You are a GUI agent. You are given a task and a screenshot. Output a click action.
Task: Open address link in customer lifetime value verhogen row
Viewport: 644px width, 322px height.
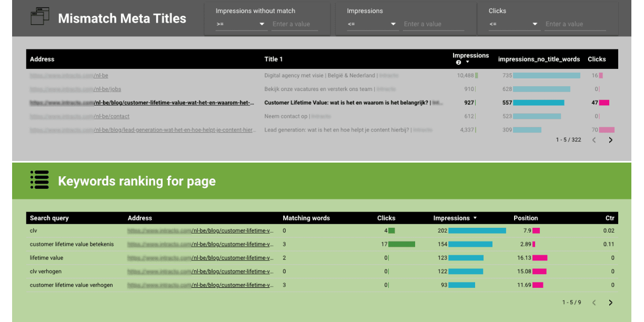200,286
